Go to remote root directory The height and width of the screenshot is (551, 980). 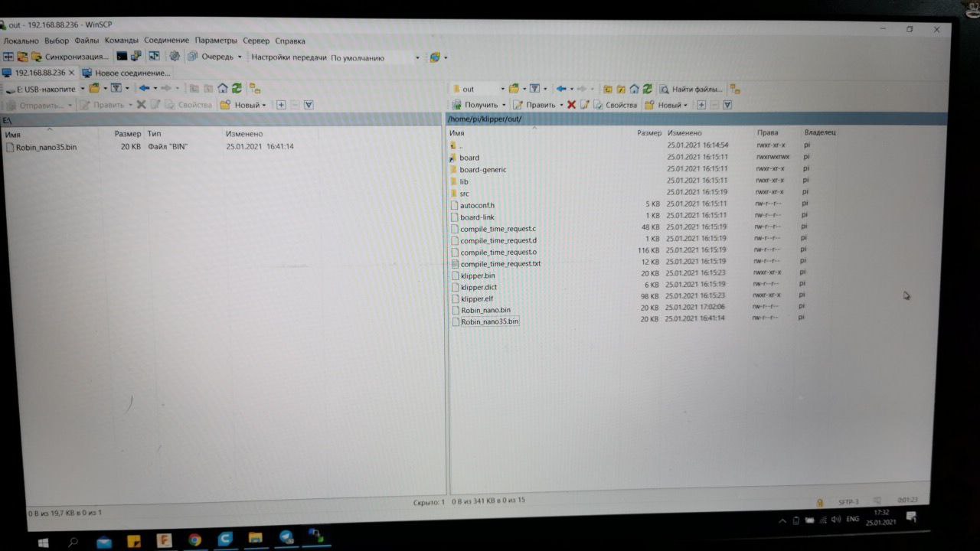[621, 89]
